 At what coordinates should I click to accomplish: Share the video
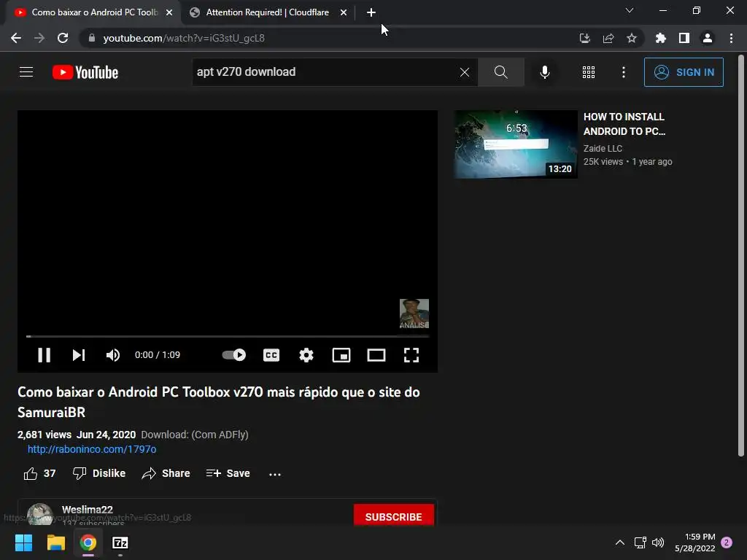click(166, 473)
